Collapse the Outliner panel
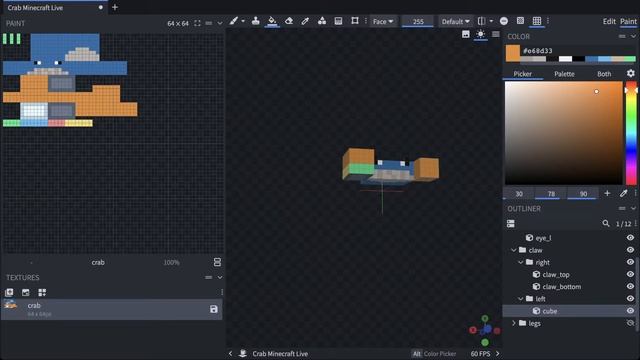Viewport: 640px width, 360px height. coord(633,209)
